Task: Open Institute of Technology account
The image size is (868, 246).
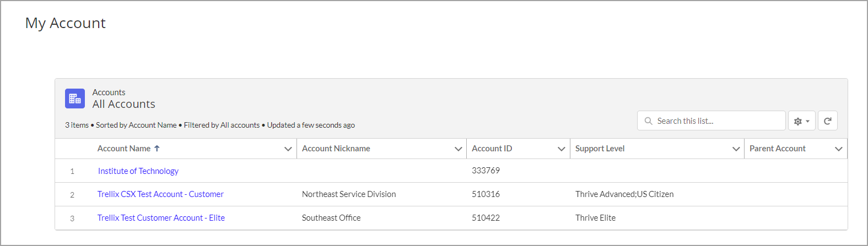Action: 138,171
